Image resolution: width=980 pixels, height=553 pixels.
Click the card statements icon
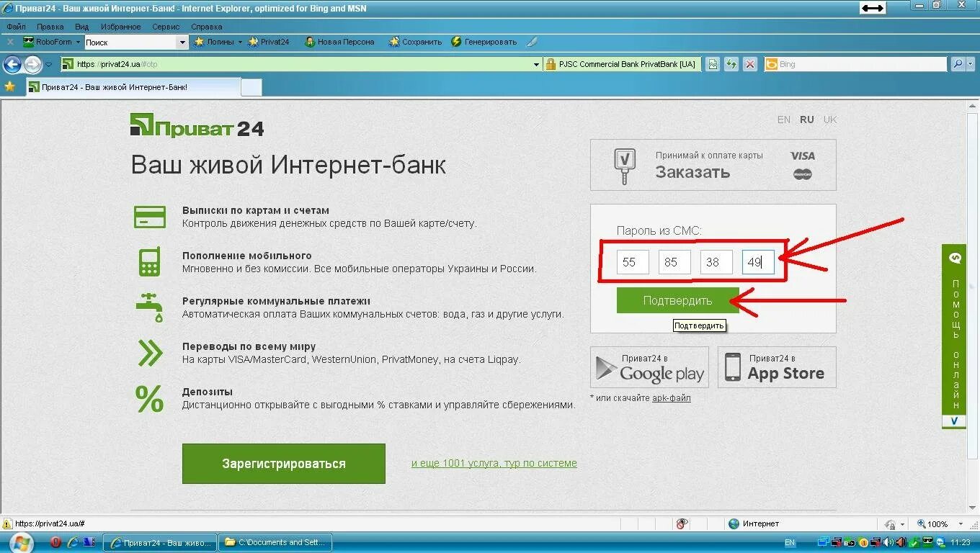(150, 217)
